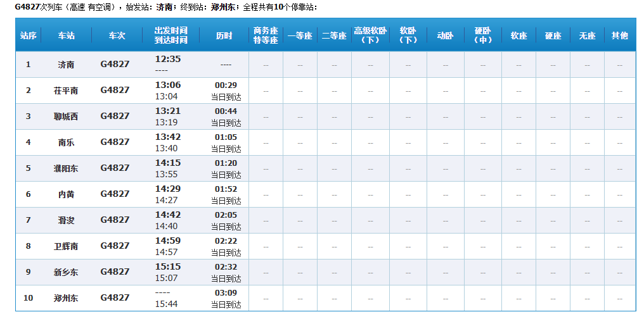Select the 南乐 station cell
The image size is (644, 319).
coord(66,142)
